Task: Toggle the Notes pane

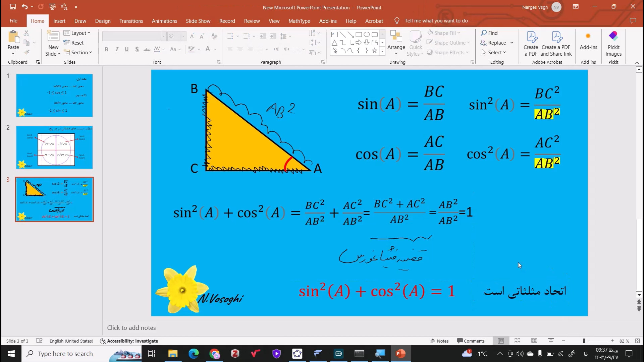Action: click(439, 341)
